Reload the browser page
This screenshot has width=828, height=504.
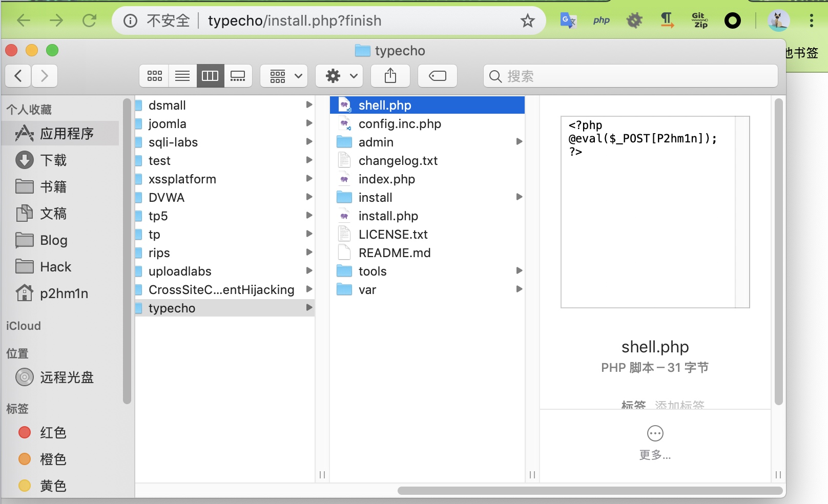pos(89,20)
